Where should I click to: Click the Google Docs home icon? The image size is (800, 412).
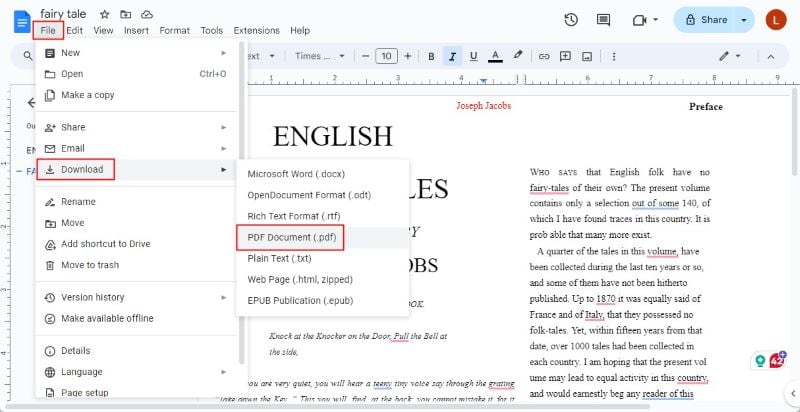22,21
